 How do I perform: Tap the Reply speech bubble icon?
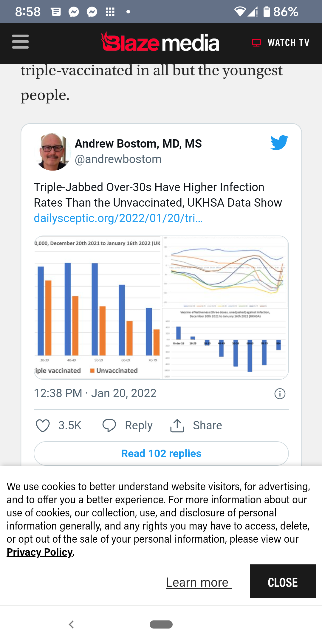point(109,425)
